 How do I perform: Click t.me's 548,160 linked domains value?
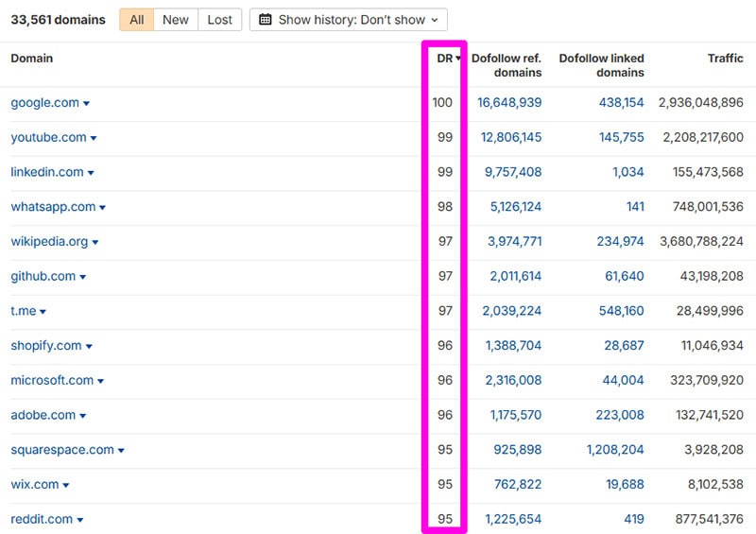(x=621, y=311)
